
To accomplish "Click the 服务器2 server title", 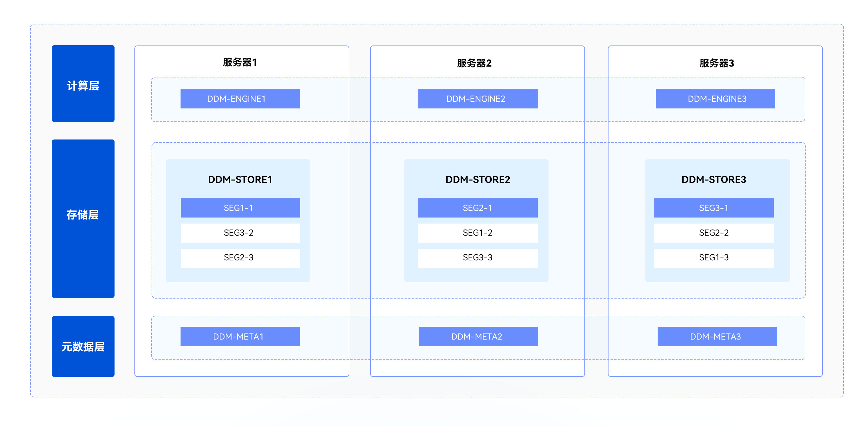I will click(474, 63).
